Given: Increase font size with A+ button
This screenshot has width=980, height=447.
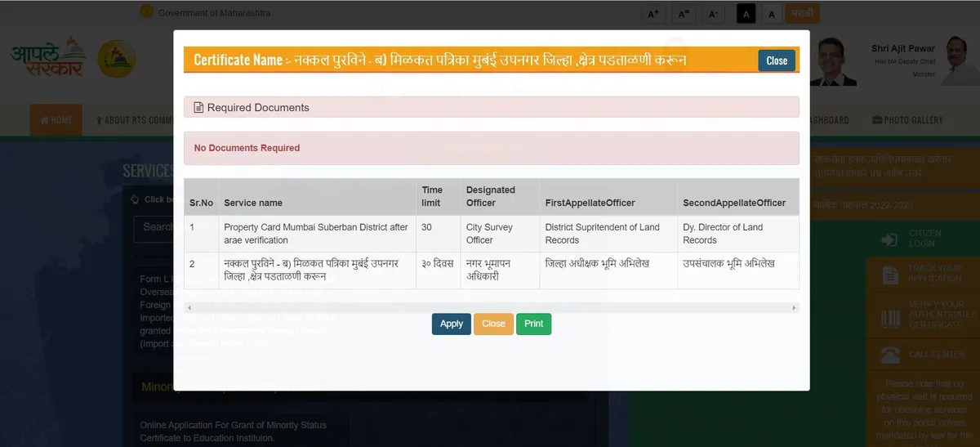Looking at the screenshot, I should pos(653,14).
